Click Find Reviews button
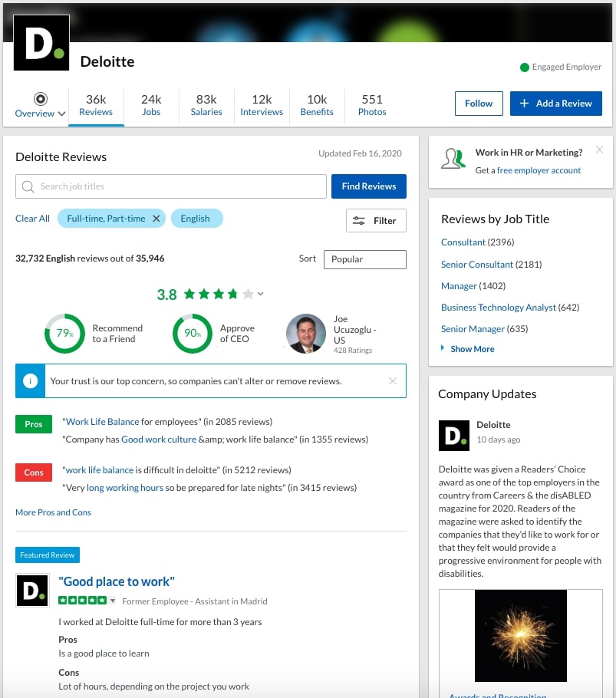616x698 pixels. pos(368,186)
